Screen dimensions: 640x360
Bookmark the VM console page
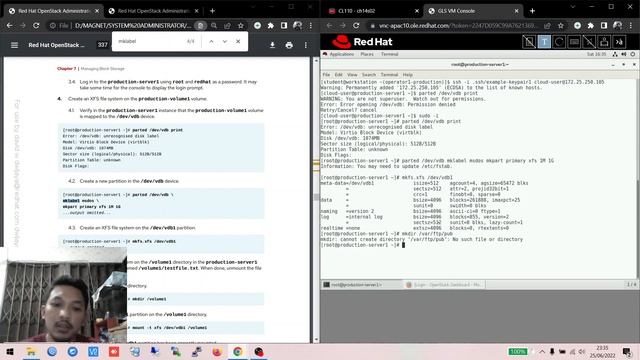[x=561, y=25]
